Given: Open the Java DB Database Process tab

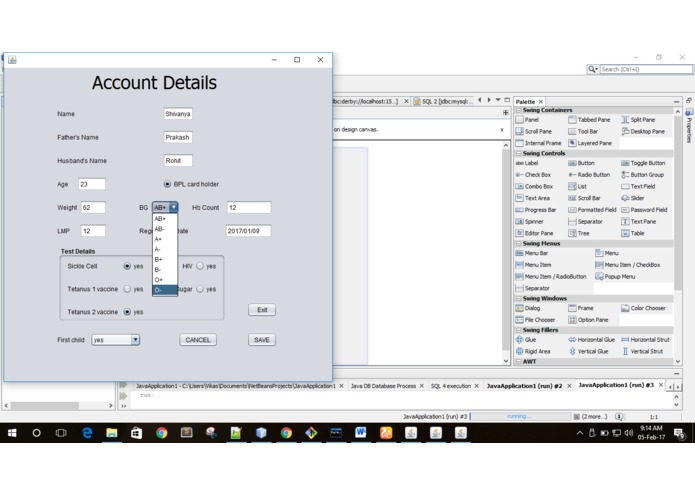Looking at the screenshot, I should coord(383,386).
